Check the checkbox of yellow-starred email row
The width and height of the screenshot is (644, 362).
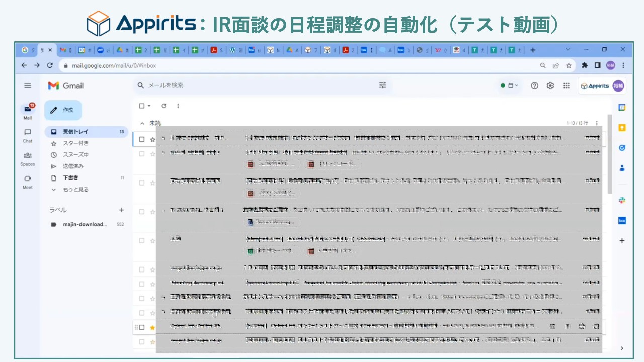[142, 327]
